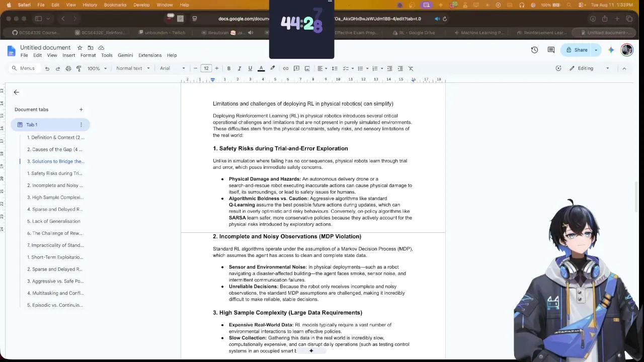Open the numbered list dropdown
Viewport: 644px width, 362px height.
377,68
